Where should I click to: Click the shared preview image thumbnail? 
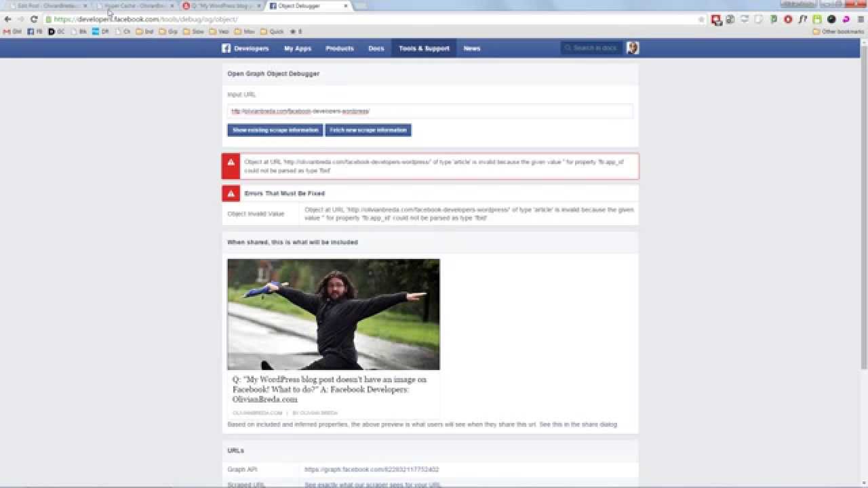pos(334,314)
